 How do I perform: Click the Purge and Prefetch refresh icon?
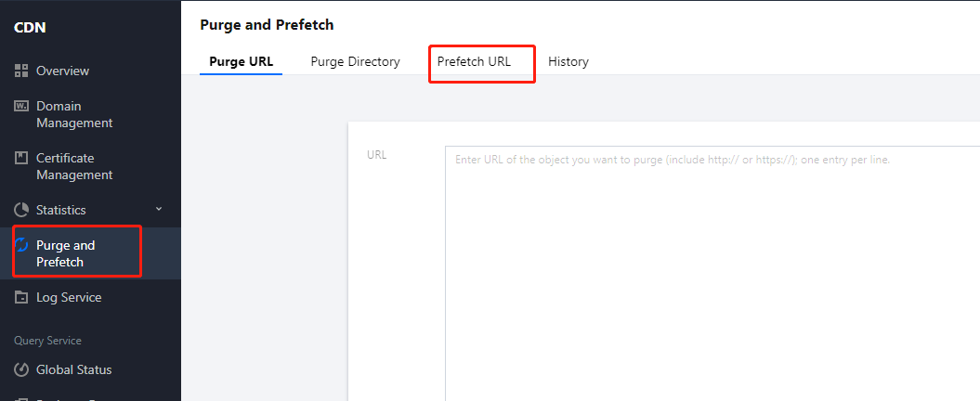21,245
